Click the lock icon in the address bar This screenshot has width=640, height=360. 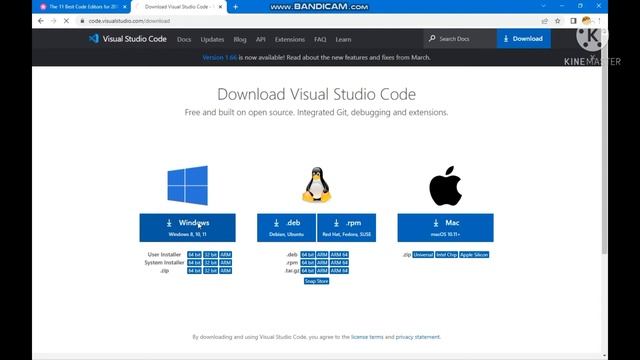(x=82, y=21)
